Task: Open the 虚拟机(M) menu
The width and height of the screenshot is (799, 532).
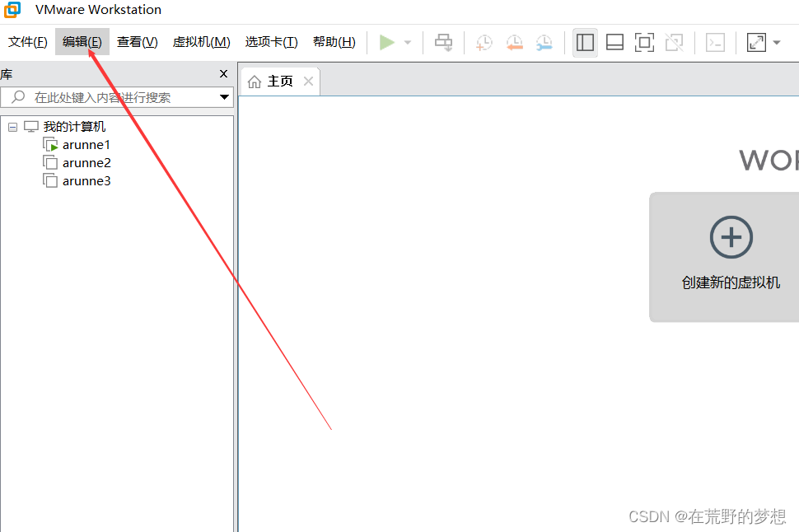Action: tap(201, 42)
